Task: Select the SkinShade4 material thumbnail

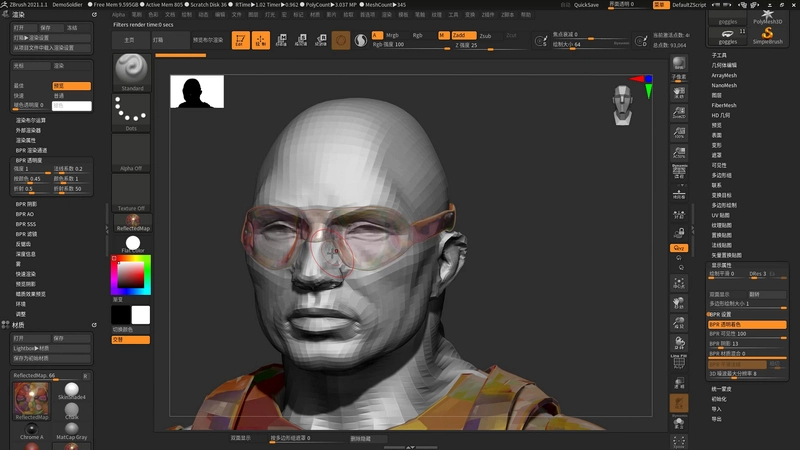Action: pos(71,391)
